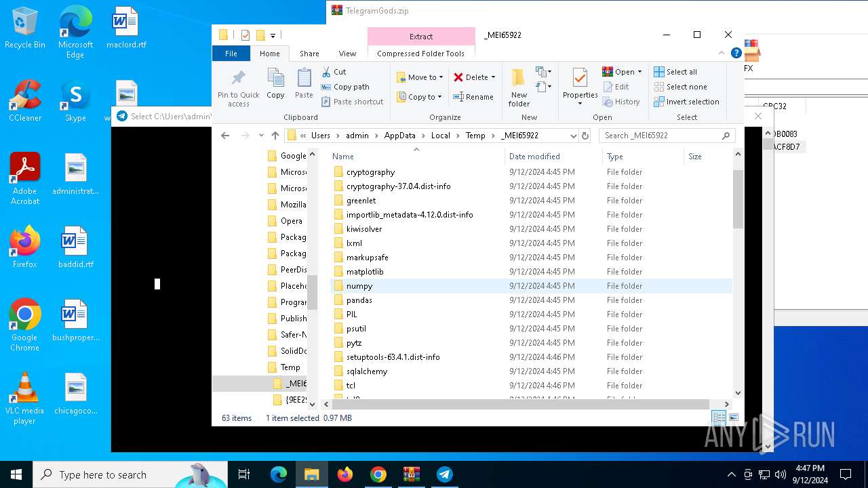Sort by the Date modified column

click(553, 157)
